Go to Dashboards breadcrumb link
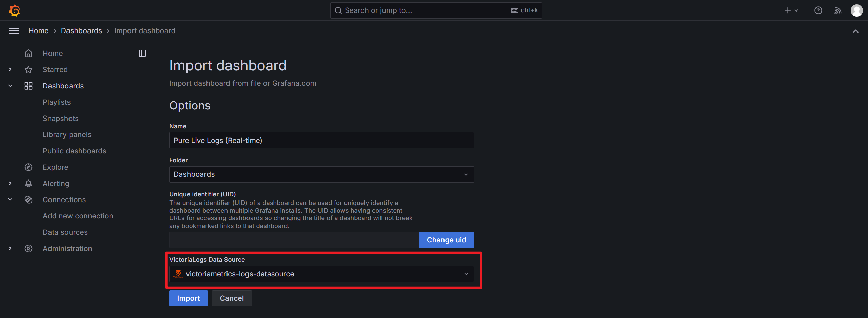 (81, 31)
